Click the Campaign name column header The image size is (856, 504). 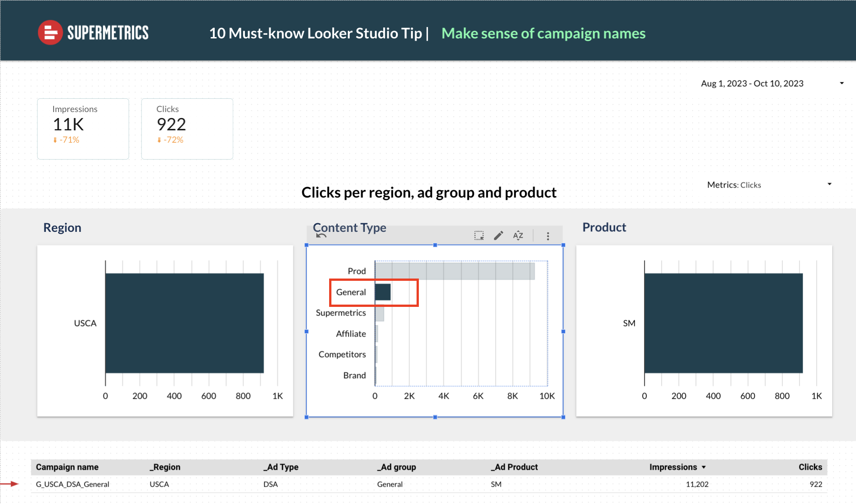pyautogui.click(x=67, y=467)
